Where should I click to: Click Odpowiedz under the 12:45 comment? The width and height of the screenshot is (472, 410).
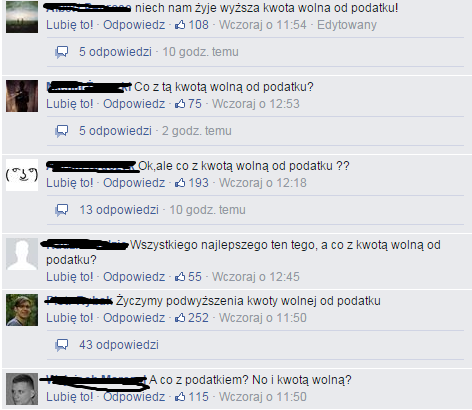[134, 277]
